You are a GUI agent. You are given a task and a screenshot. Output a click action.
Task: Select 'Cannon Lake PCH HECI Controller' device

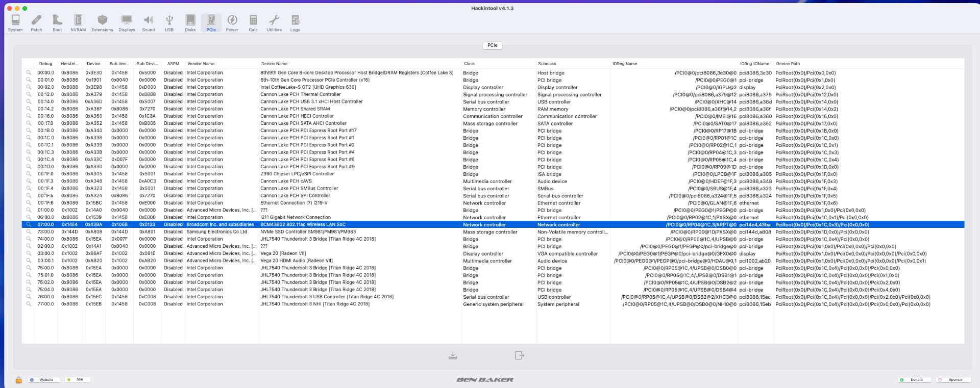pyautogui.click(x=297, y=116)
